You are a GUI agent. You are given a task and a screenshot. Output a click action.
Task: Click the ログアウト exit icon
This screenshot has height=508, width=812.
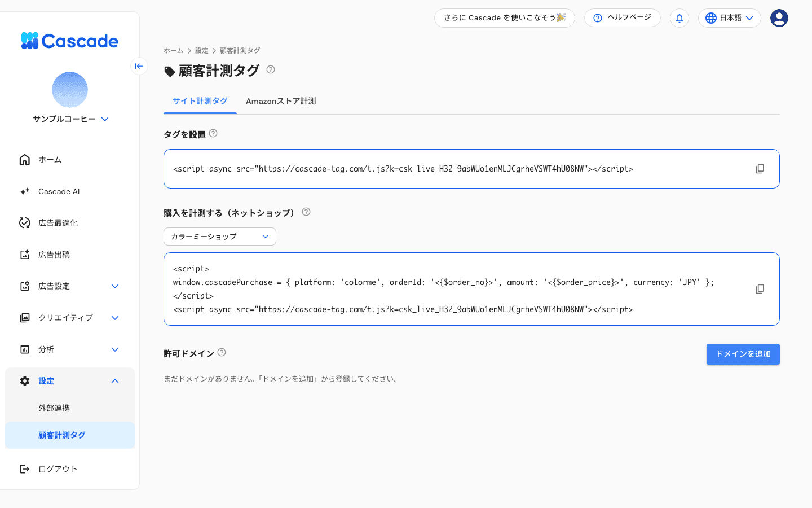(25, 469)
